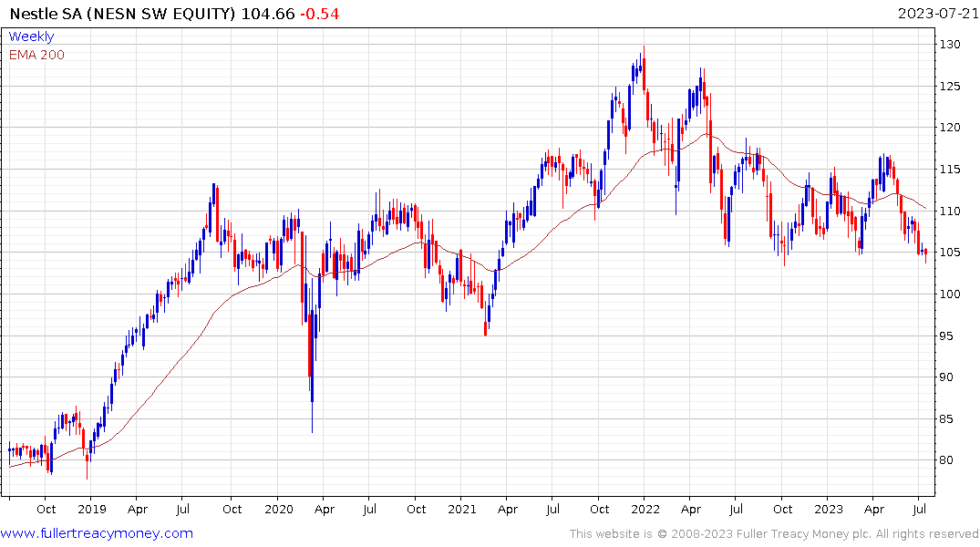Select the 85 price axis label
The width and height of the screenshot is (980, 547).
(946, 418)
